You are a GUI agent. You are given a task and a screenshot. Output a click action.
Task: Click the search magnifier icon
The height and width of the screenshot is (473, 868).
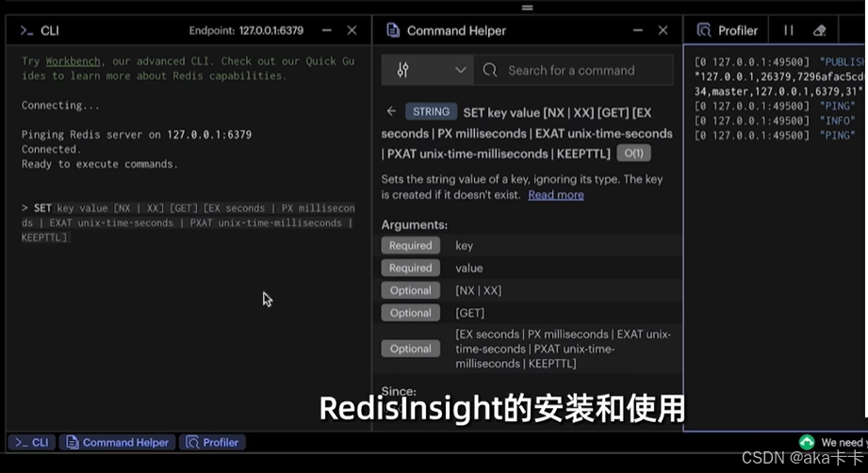(489, 71)
